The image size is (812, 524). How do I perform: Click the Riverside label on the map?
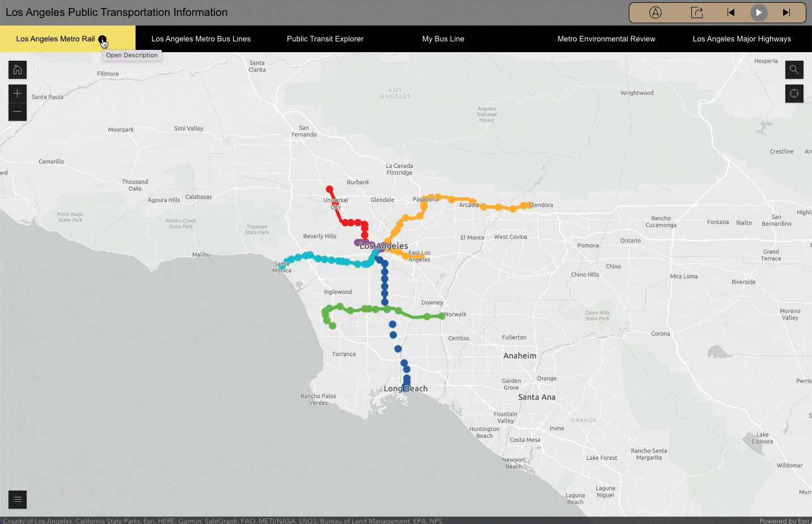(743, 282)
